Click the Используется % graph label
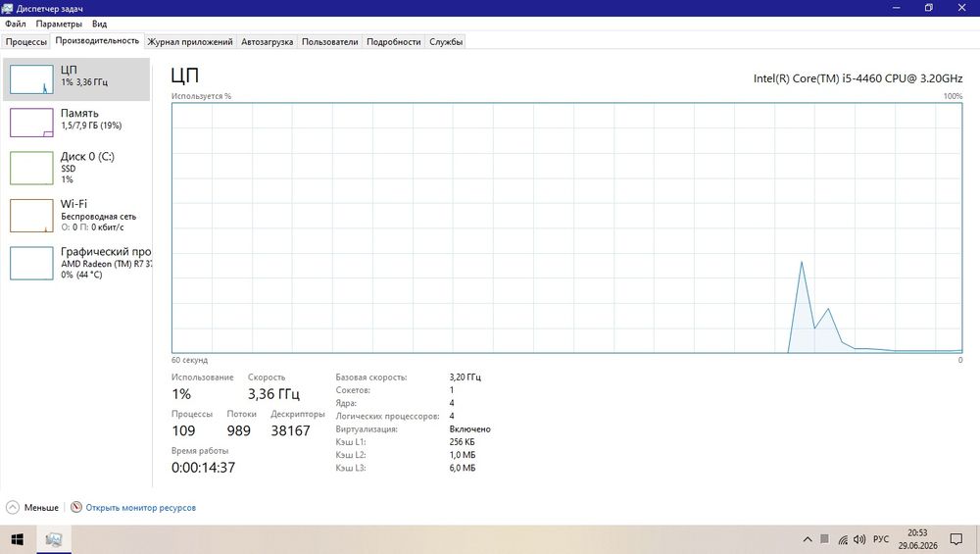 tap(201, 96)
